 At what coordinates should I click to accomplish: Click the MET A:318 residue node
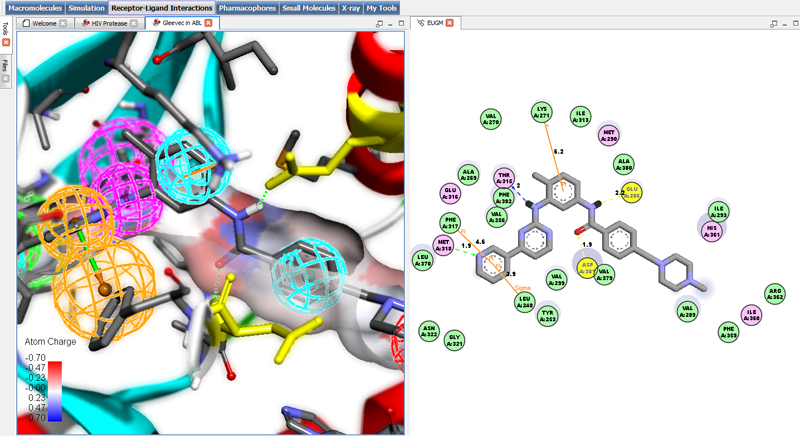pyautogui.click(x=443, y=245)
